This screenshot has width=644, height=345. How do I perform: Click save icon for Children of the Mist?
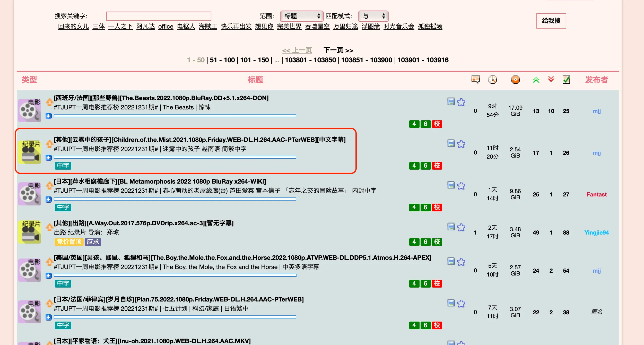click(x=451, y=143)
